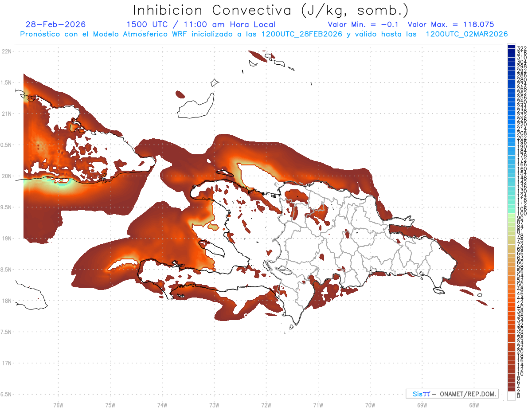Screen dimensions: 532x411
Task: Click the "50" color scale value
Action: [520, 285]
